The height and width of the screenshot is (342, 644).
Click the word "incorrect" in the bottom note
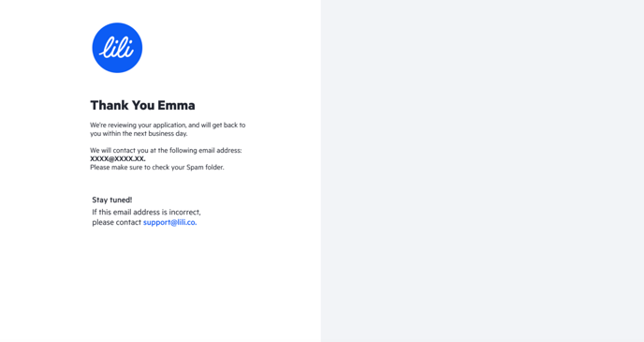tap(184, 212)
